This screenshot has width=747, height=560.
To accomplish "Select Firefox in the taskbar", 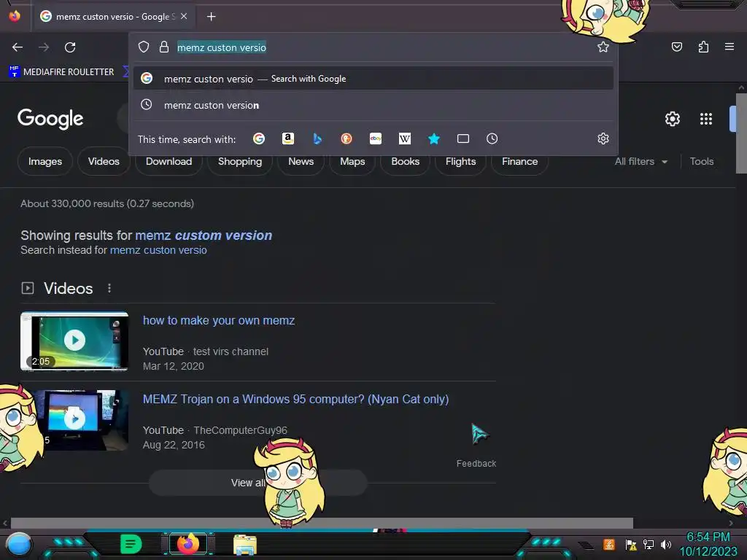I will click(187, 544).
